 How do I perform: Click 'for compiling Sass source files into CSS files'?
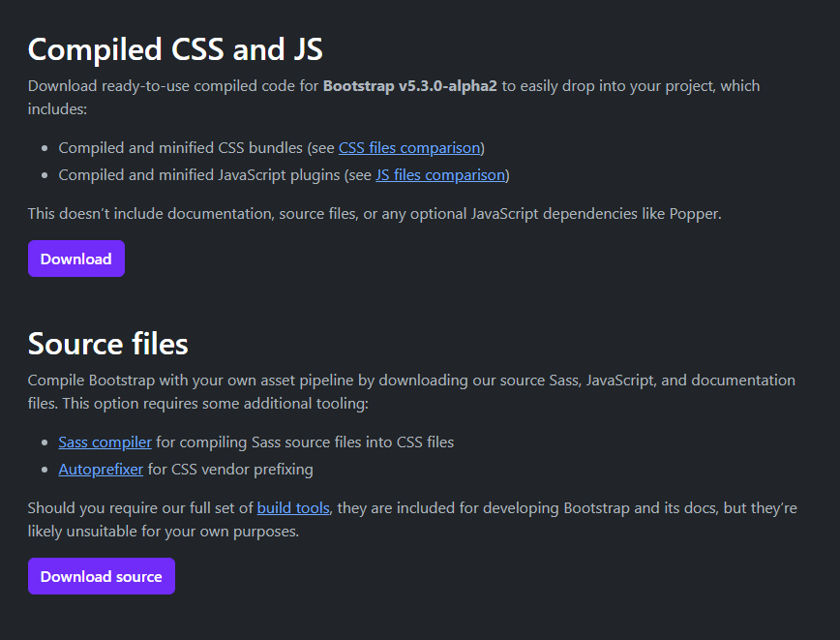click(x=305, y=442)
